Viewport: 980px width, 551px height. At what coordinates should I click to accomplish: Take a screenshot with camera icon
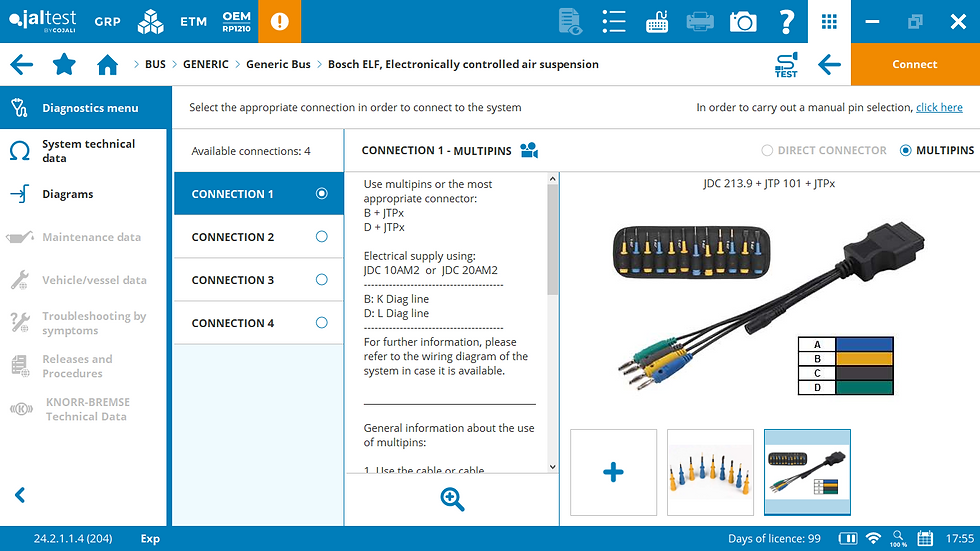pyautogui.click(x=743, y=22)
